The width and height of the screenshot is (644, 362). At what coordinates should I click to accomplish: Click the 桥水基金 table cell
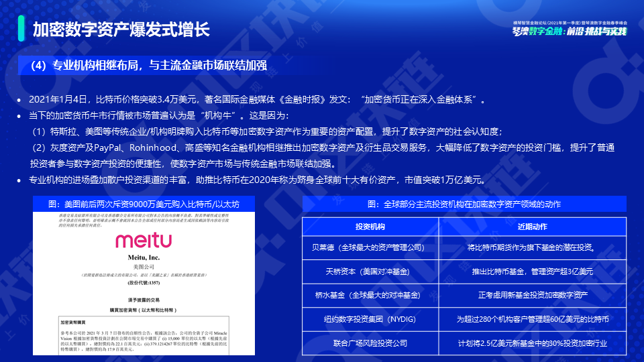point(370,296)
